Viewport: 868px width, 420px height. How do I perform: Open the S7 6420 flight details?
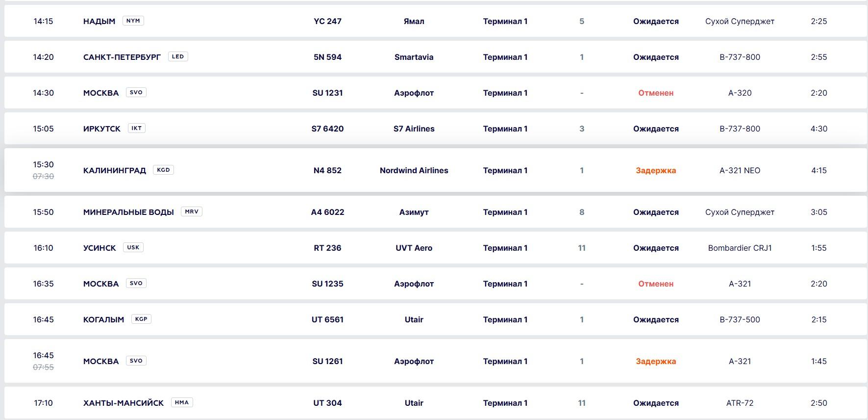[x=327, y=129]
